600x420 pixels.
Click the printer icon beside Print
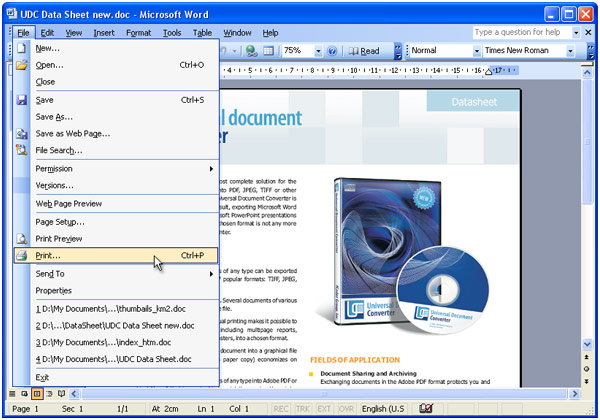(x=22, y=255)
